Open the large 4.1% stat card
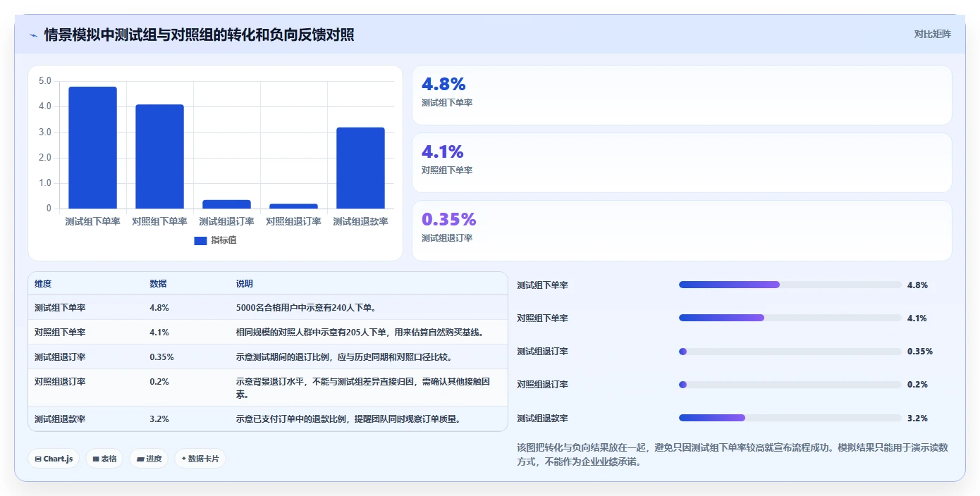980x496 pixels. coord(682,163)
